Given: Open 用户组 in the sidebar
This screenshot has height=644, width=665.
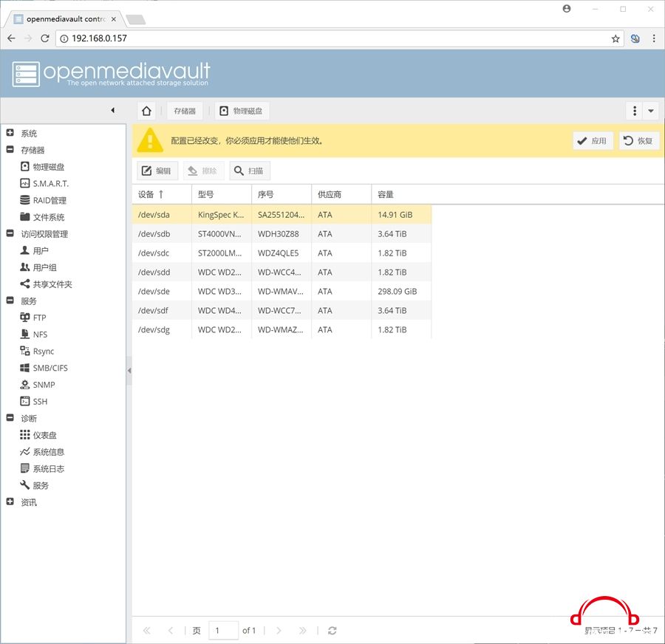Looking at the screenshot, I should pos(38,267).
